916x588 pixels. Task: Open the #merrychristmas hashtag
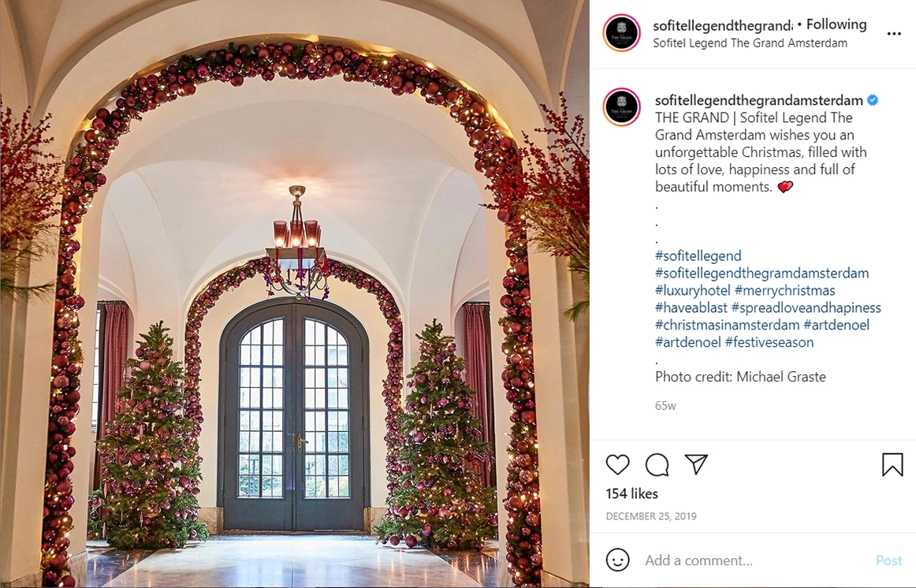[784, 290]
